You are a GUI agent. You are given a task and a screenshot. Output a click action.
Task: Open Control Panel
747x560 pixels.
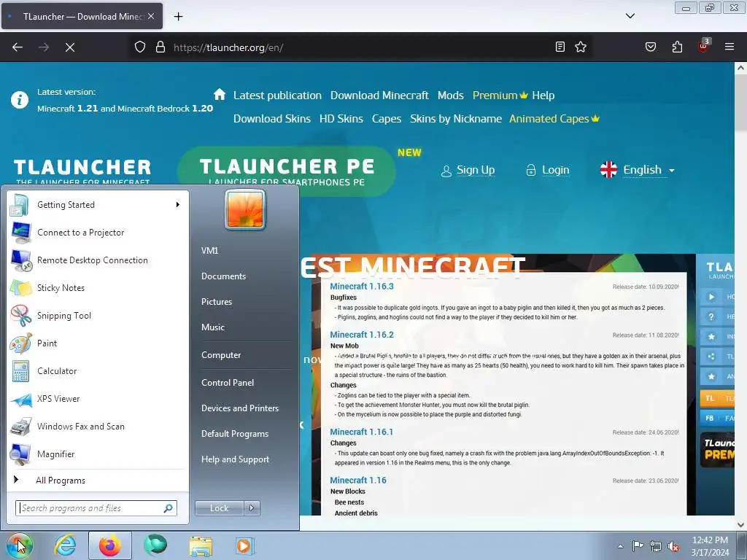[x=228, y=382]
